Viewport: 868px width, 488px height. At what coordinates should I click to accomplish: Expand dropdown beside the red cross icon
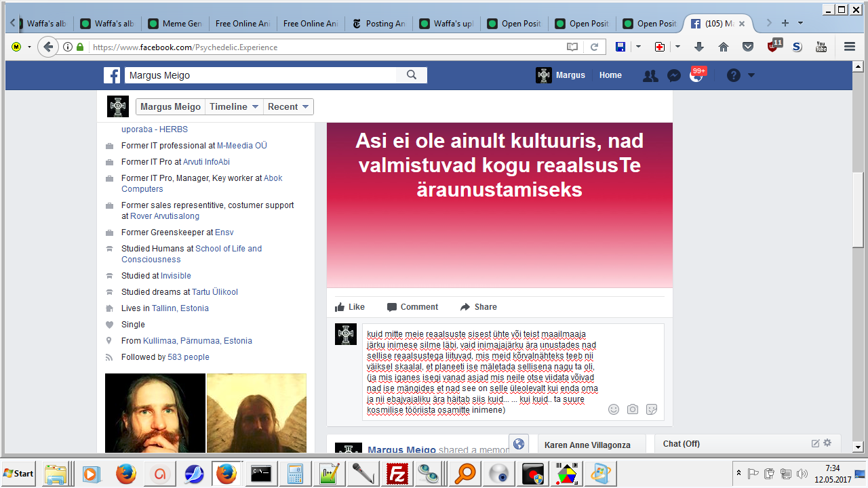click(677, 47)
